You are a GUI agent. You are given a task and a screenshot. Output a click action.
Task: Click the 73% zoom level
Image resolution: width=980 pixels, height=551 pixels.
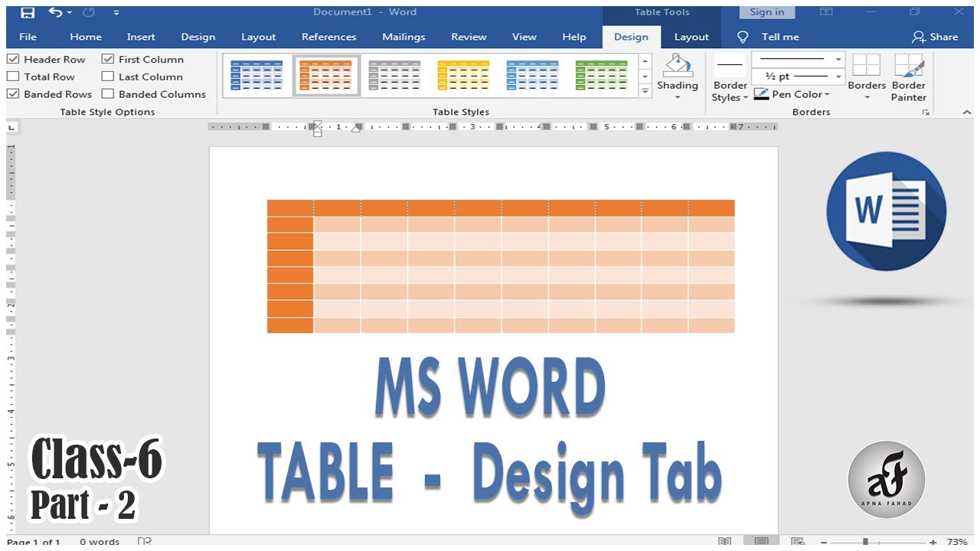(x=957, y=542)
